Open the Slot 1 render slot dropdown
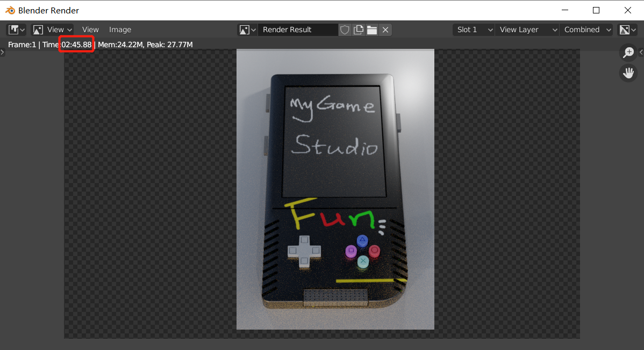 pyautogui.click(x=474, y=30)
